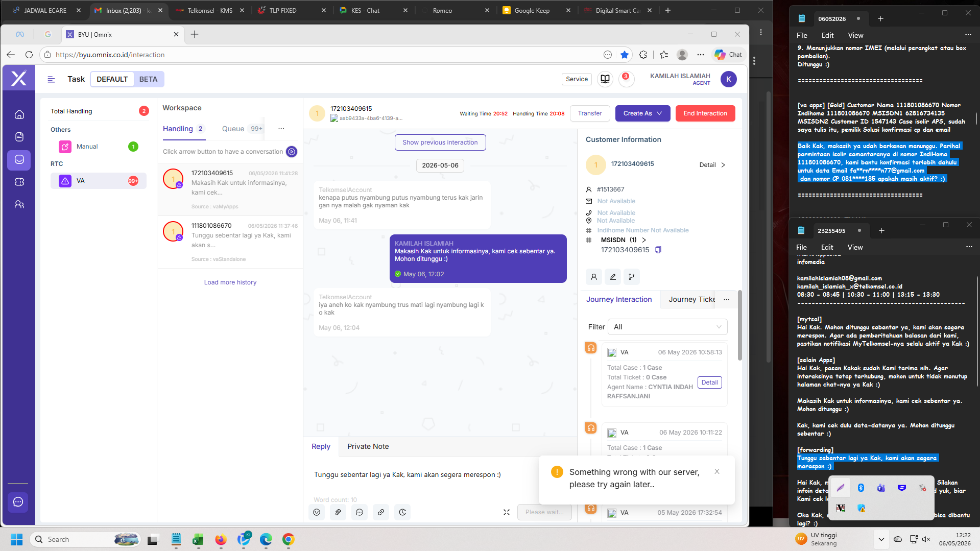
Task: Click the Transfer button
Action: 590,113
